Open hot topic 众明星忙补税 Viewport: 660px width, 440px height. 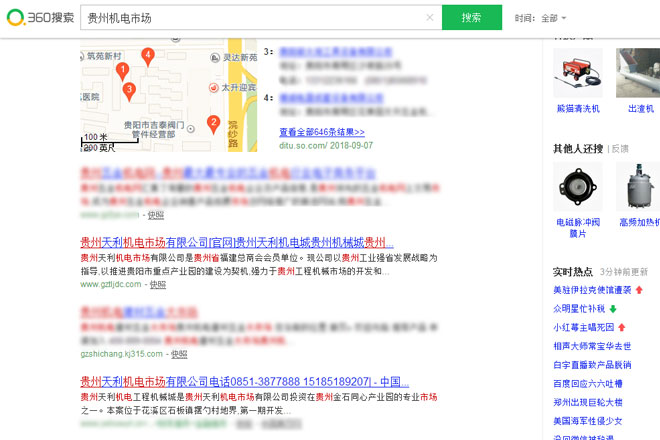[579, 309]
